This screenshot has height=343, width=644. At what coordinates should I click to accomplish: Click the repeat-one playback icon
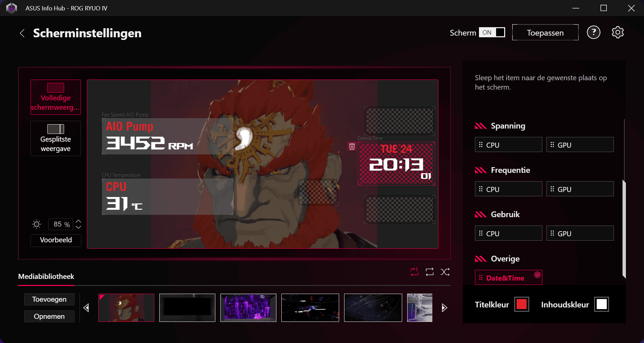tap(415, 272)
